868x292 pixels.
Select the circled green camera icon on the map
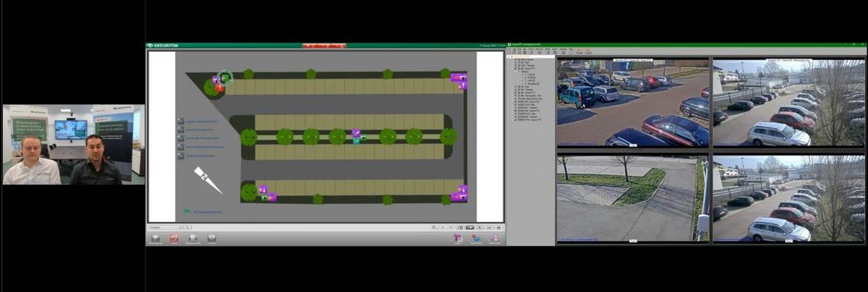[x=225, y=78]
